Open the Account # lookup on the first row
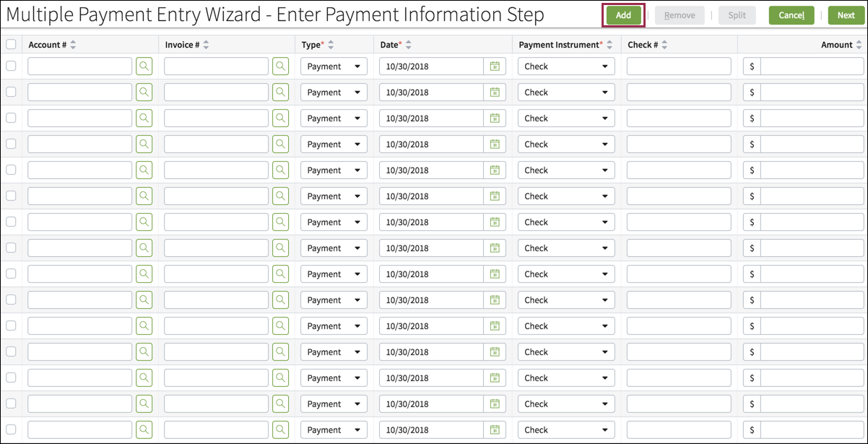This screenshot has width=868, height=444. (144, 66)
